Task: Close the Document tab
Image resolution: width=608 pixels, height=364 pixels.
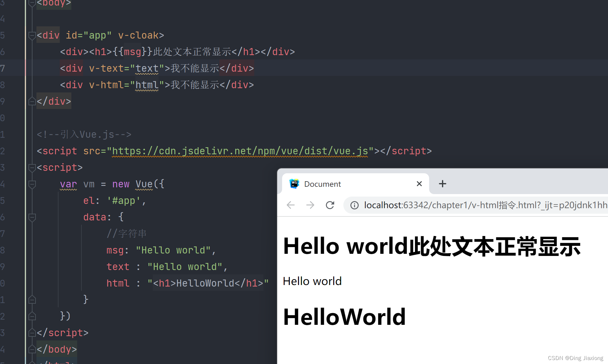Action: 419,184
